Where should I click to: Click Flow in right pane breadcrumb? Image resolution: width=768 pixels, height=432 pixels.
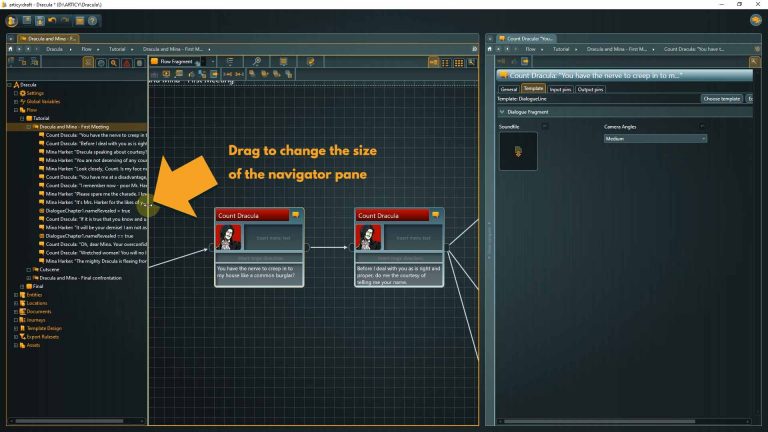point(530,49)
